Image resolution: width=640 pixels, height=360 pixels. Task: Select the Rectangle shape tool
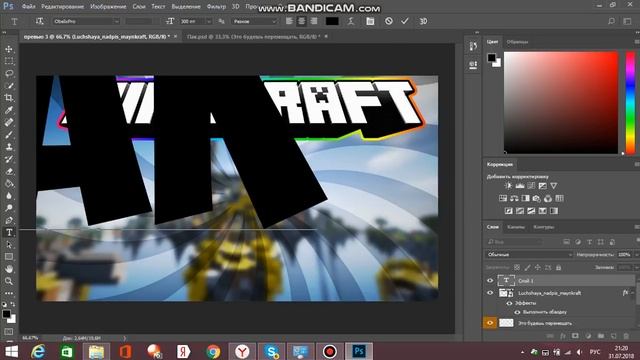[x=9, y=257]
